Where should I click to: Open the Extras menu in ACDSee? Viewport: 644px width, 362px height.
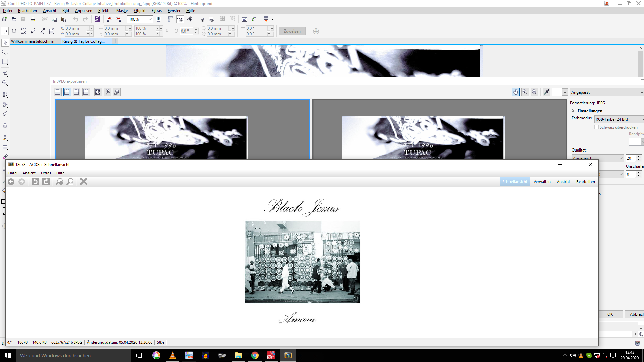tap(46, 173)
